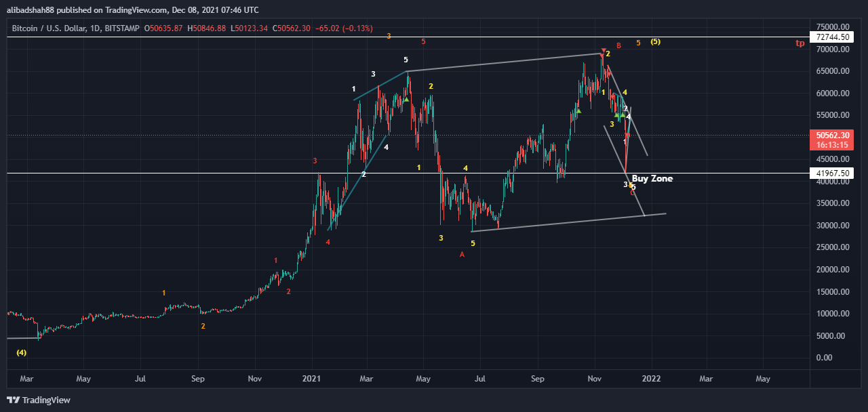Click the 5000.00 price axis label
868x412 pixels.
832,335
